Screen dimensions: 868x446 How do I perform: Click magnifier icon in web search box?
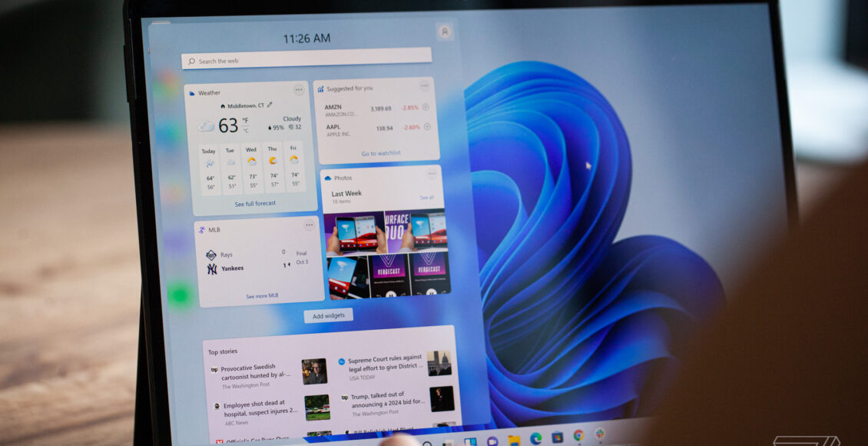[191, 62]
